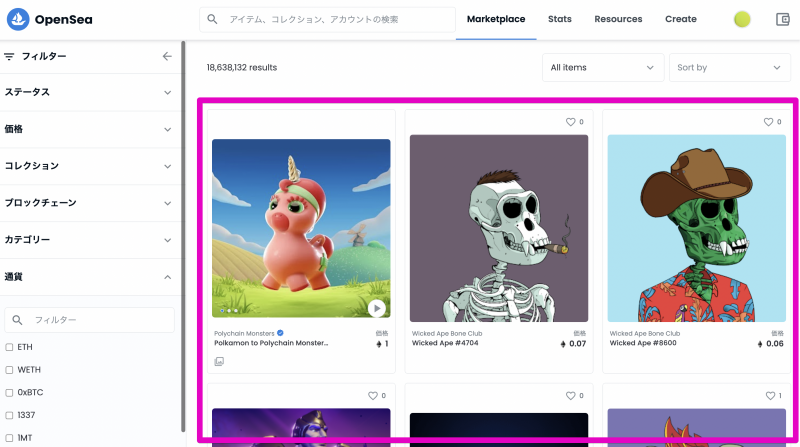Expand the ステータス filter section
The width and height of the screenshot is (800, 447).
(x=90, y=92)
